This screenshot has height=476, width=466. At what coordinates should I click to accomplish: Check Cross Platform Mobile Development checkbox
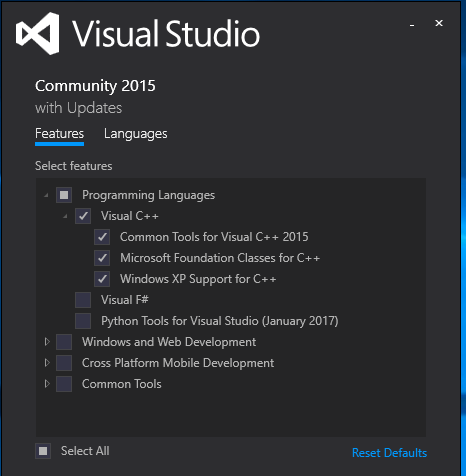[64, 363]
